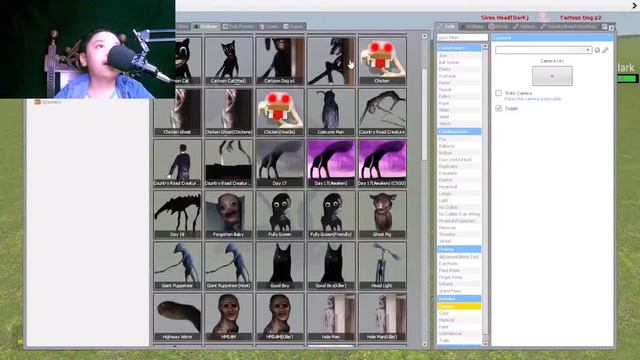Spawn the Day 17(Awaken) icon
The width and height of the screenshot is (640, 360).
(x=331, y=163)
